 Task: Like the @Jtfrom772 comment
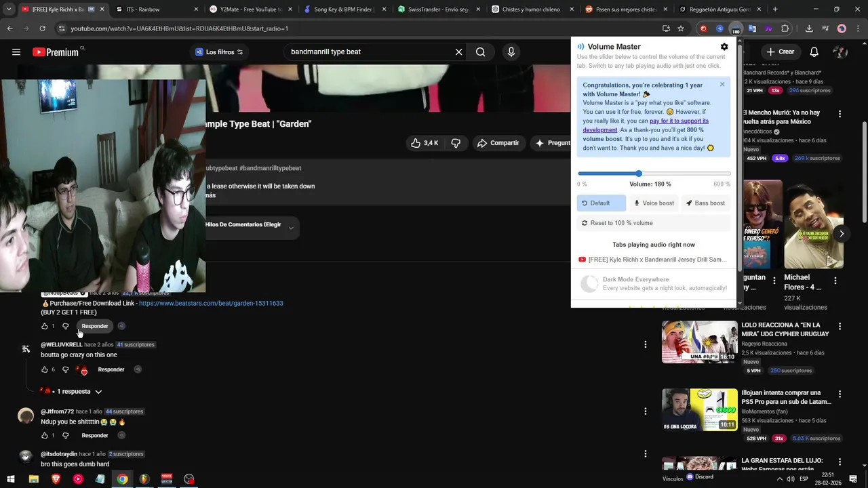[45, 435]
